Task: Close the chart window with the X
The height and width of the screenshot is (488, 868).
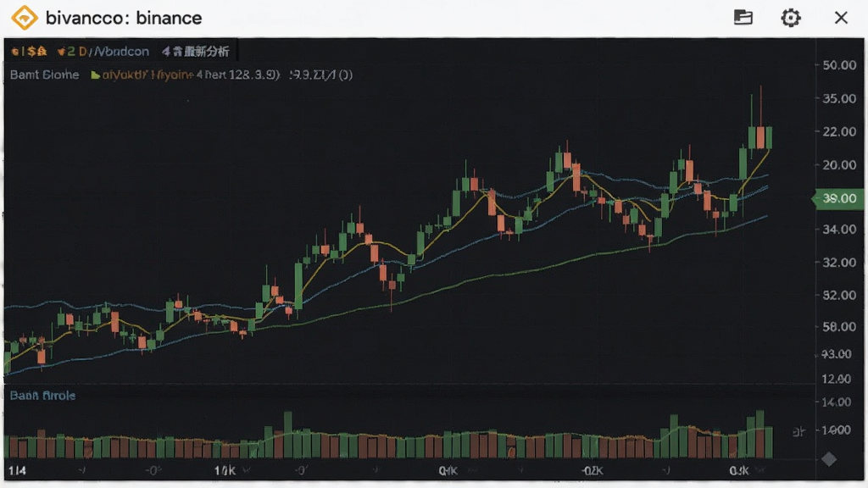Action: click(x=841, y=18)
